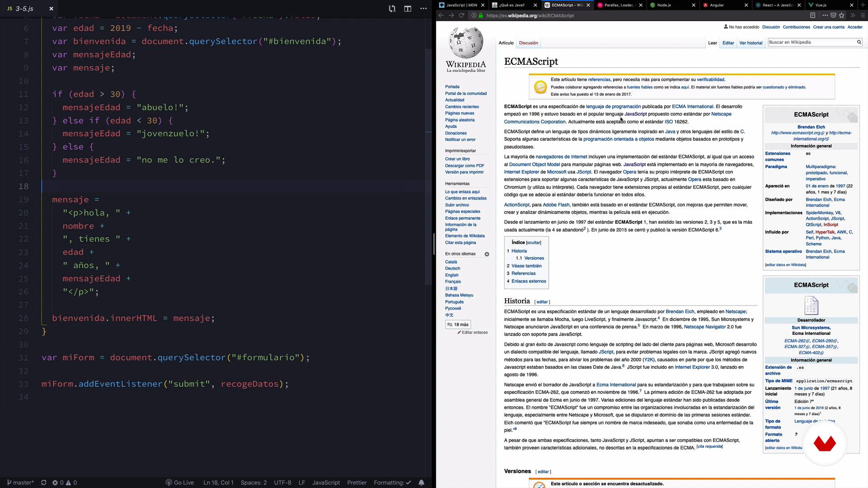Viewport: 868px width, 488px height.
Task: Show more toolbar items chevron
Action: tap(853, 15)
